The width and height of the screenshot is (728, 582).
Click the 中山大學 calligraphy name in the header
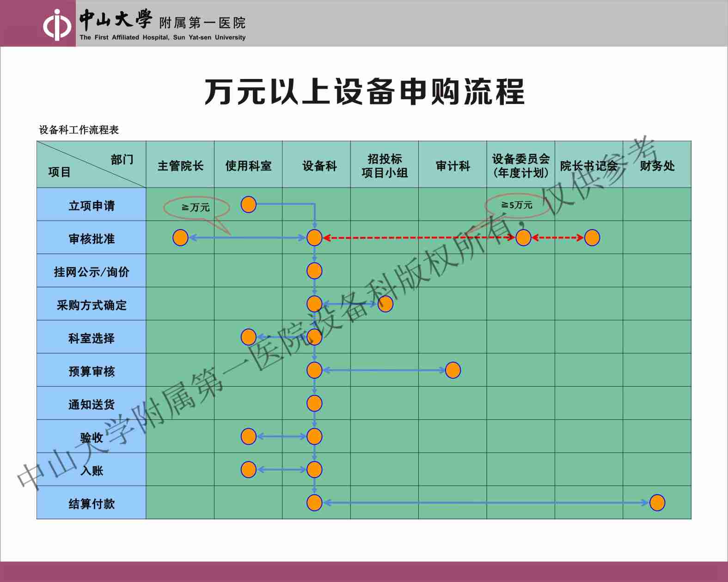tap(116, 20)
